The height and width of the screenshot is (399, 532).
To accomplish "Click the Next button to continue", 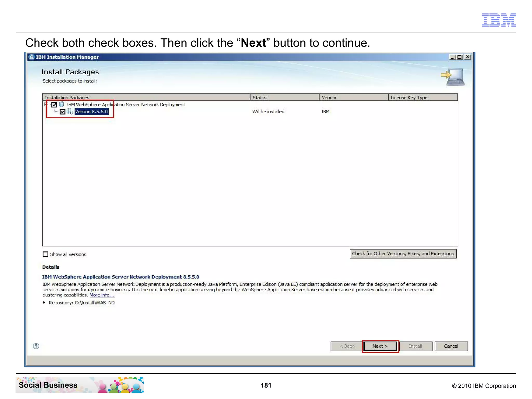I will pos(380,346).
